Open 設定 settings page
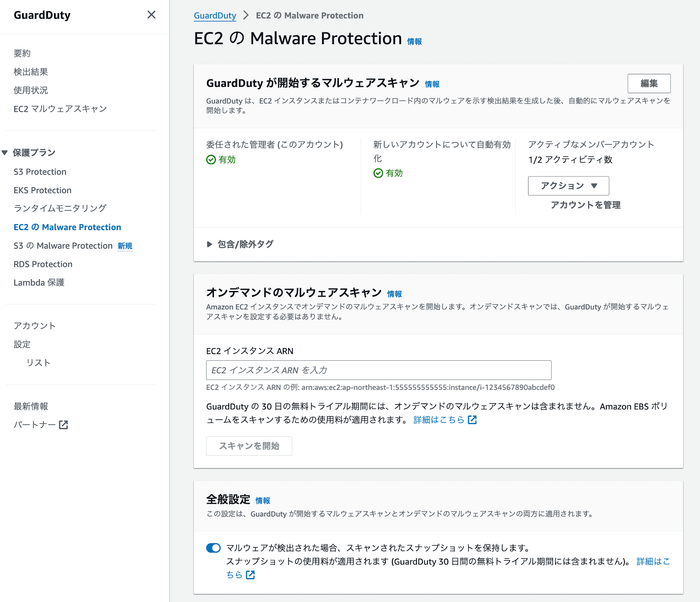 pos(22,344)
